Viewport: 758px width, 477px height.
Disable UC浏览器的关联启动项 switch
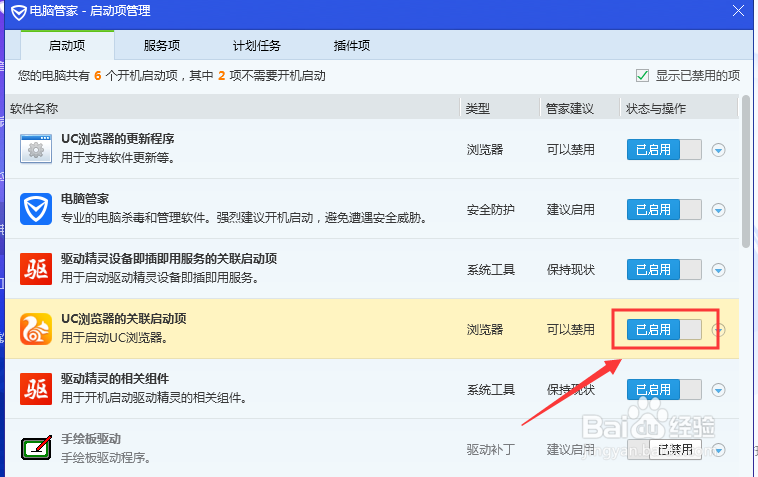[664, 330]
